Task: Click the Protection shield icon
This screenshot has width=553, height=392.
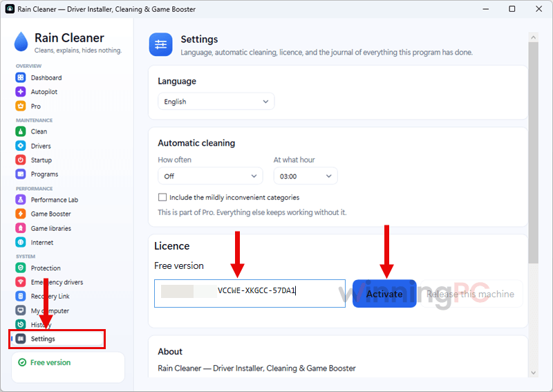Action: [x=21, y=268]
